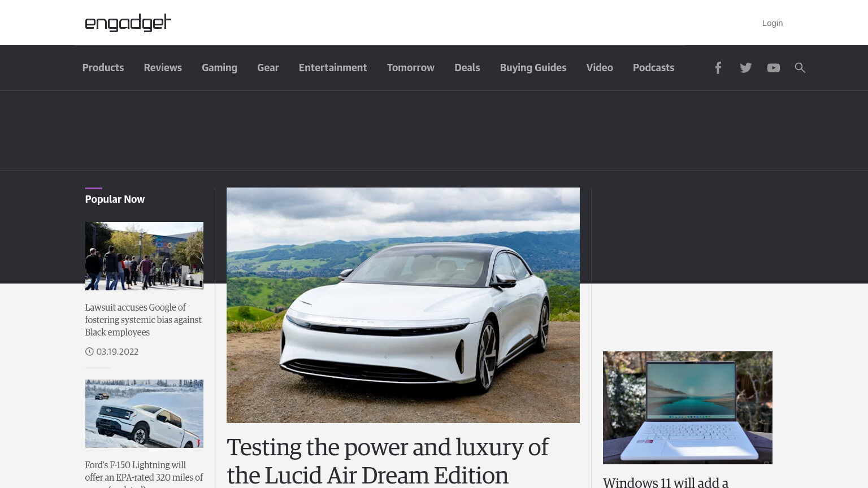Open Engadget's Twitter page icon
The height and width of the screenshot is (488, 868).
pos(746,68)
